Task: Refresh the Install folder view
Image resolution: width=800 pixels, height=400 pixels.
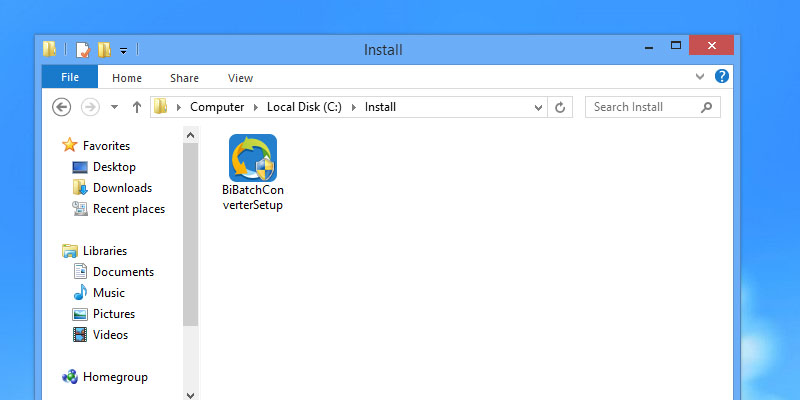Action: pyautogui.click(x=561, y=107)
